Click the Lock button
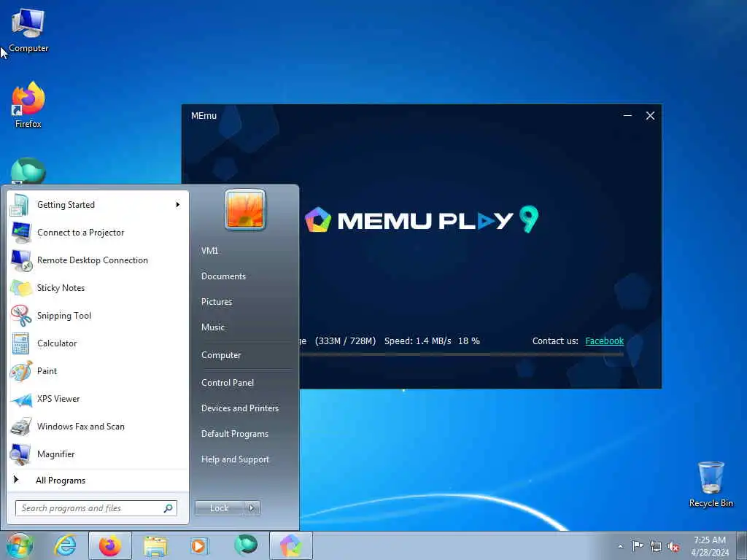The image size is (747, 560). click(220, 508)
